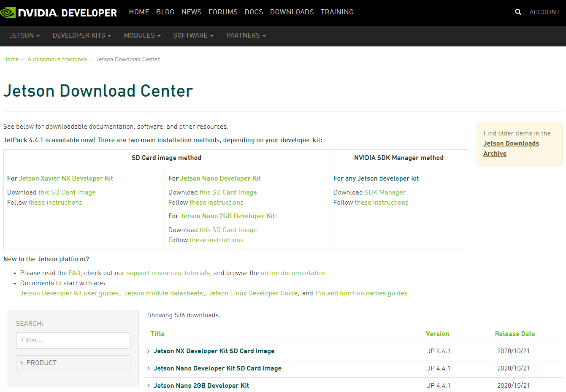This screenshot has width=566, height=392.
Task: Focus the Filter search field
Action: (x=73, y=341)
